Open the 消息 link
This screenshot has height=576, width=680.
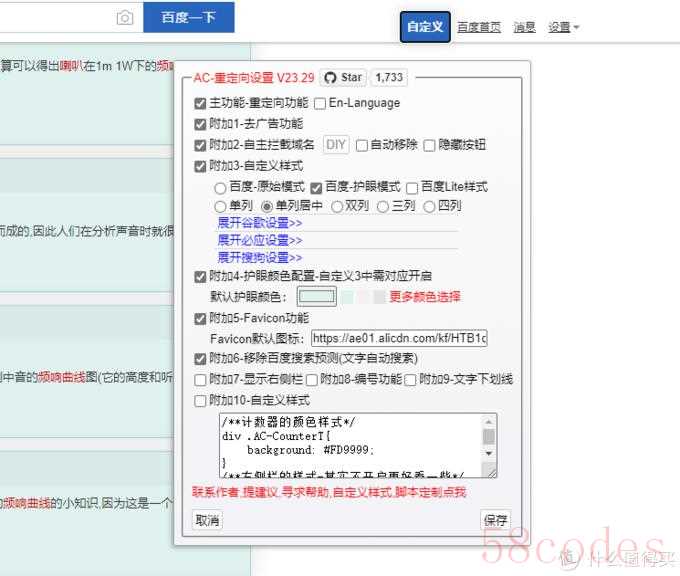point(524,27)
